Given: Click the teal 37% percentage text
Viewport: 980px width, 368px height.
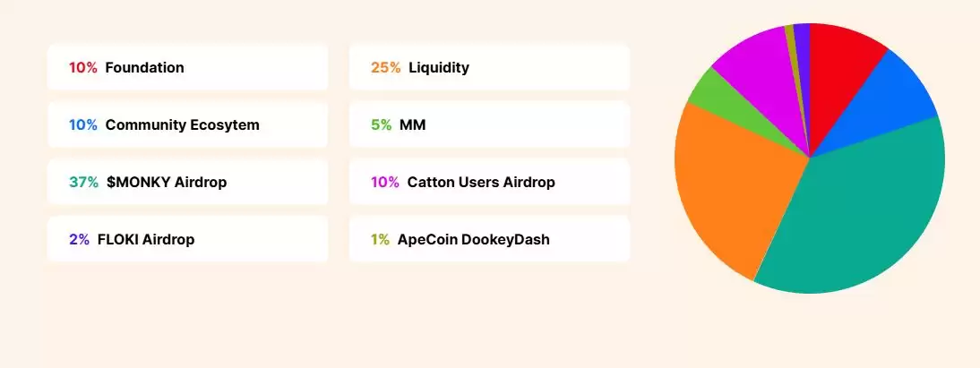Looking at the screenshot, I should pos(83,183).
